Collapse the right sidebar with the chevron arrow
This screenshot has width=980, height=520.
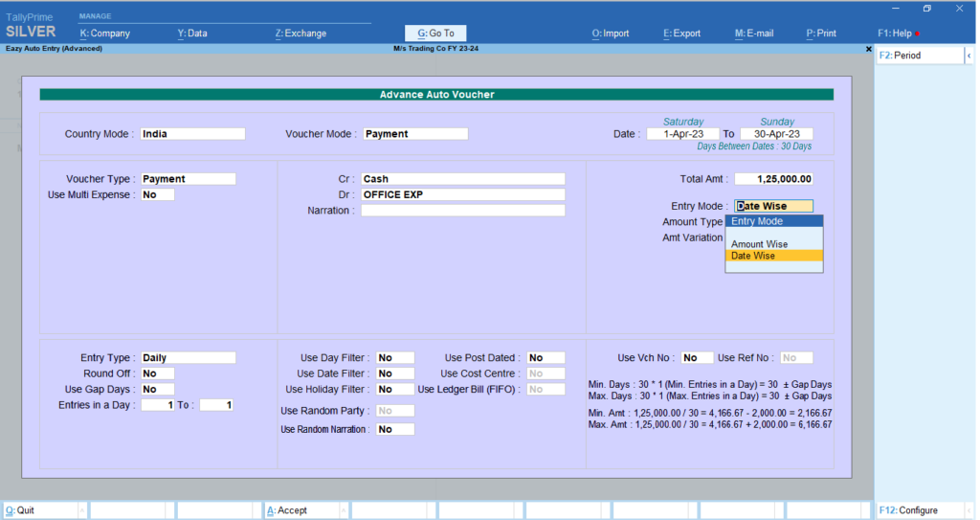(968, 56)
